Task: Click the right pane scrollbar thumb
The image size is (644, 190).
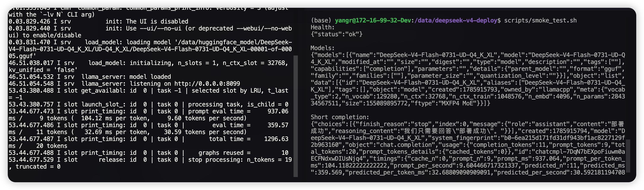Action: pyautogui.click(x=628, y=156)
